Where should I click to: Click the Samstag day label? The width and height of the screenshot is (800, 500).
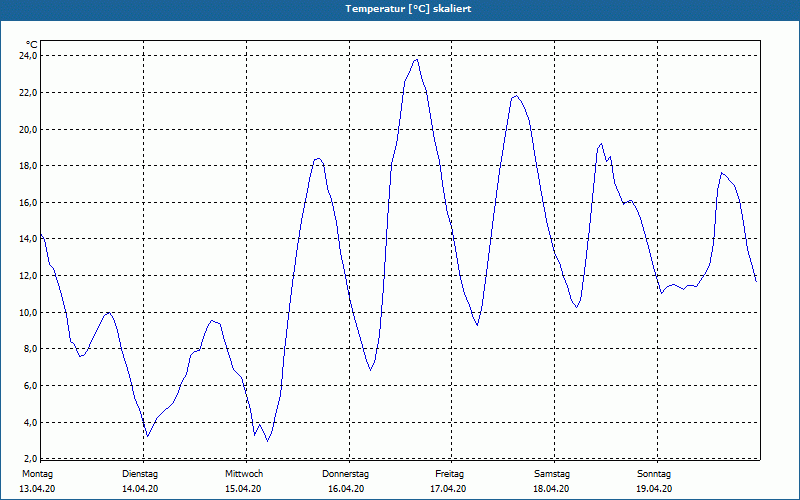point(552,474)
